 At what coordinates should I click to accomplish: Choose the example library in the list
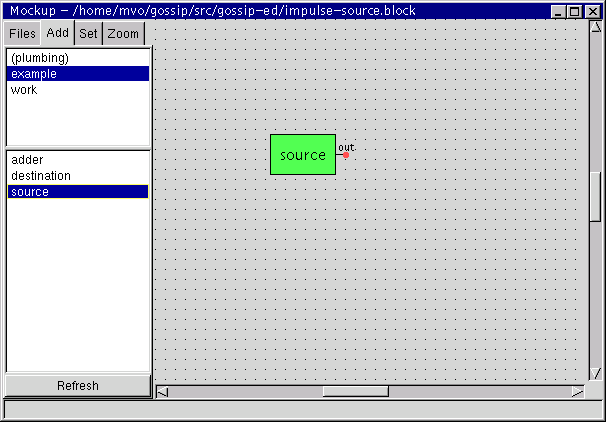click(x=34, y=74)
